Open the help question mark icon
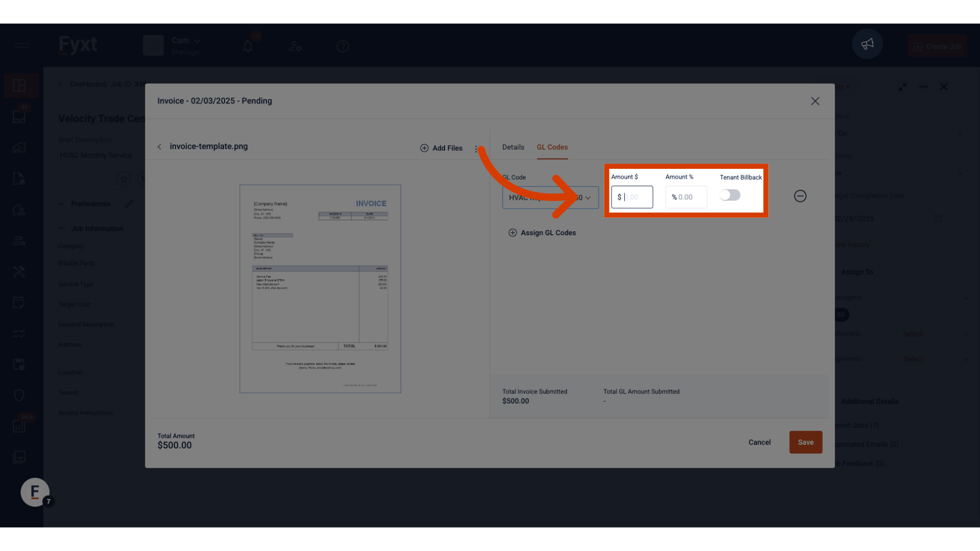Viewport: 980px width, 551px height. [x=343, y=46]
